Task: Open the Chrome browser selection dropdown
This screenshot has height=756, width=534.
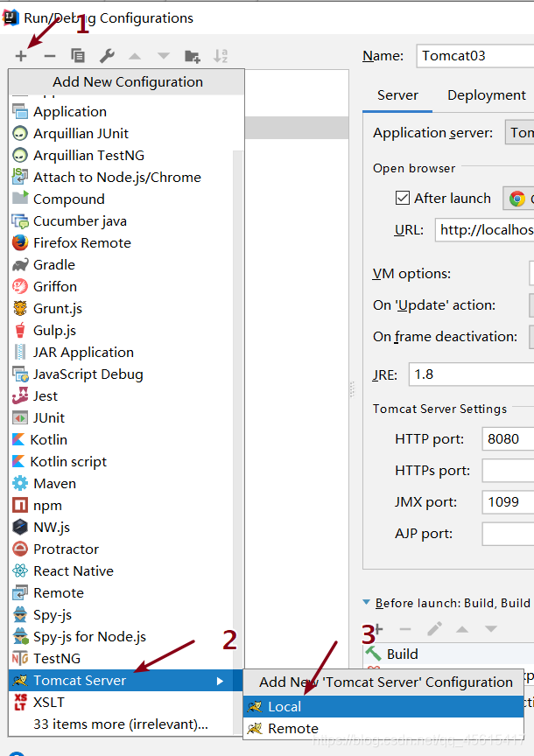Action: click(518, 198)
